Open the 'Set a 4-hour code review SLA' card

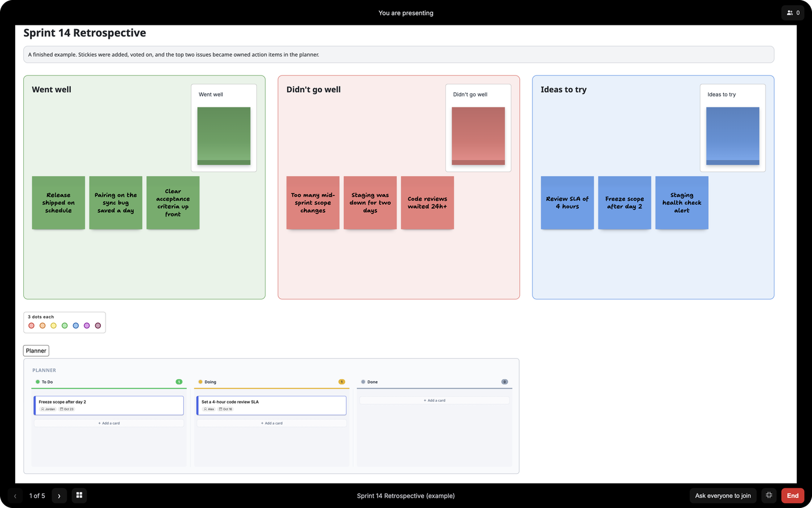point(271,405)
